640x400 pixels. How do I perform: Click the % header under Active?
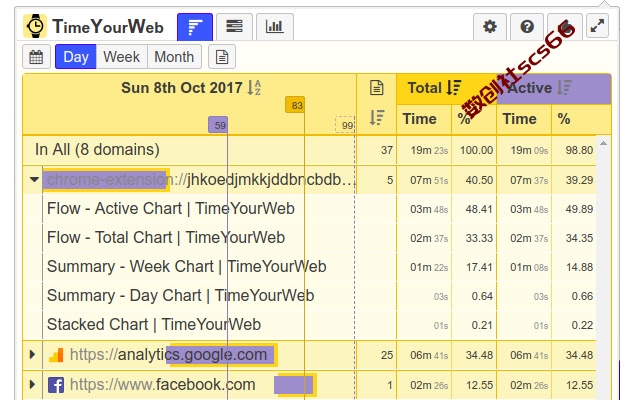[x=564, y=119]
